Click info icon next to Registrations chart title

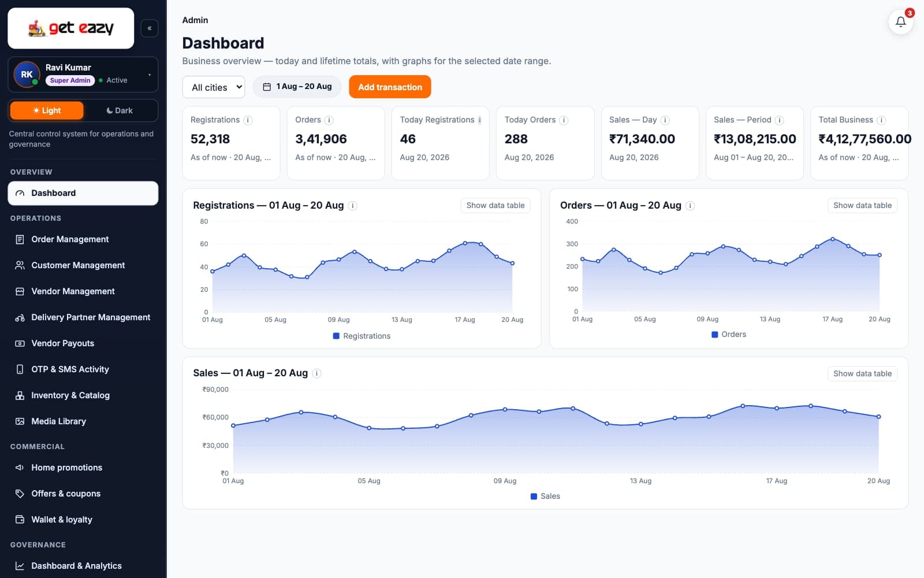pyautogui.click(x=352, y=206)
